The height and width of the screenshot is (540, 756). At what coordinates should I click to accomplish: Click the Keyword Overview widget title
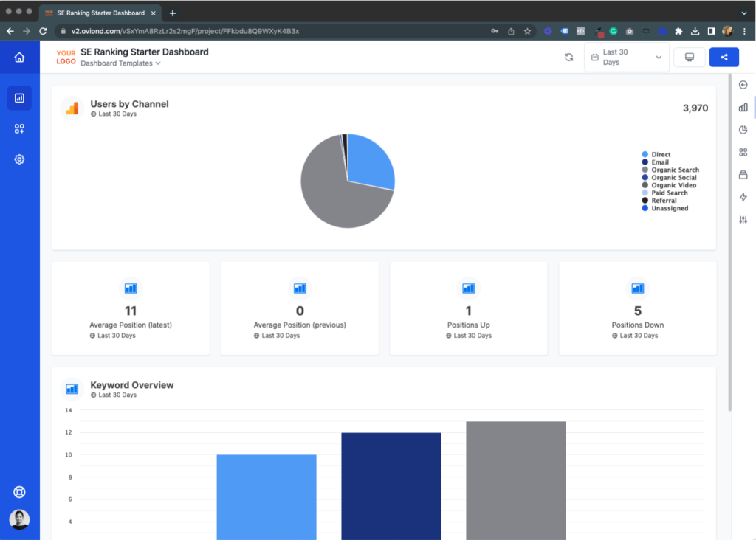click(x=131, y=385)
